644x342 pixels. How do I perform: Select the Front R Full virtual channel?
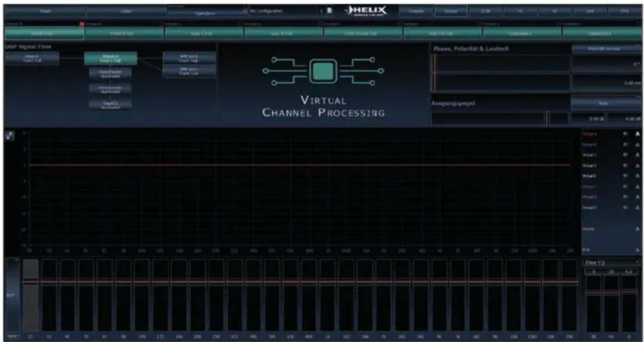point(124,33)
